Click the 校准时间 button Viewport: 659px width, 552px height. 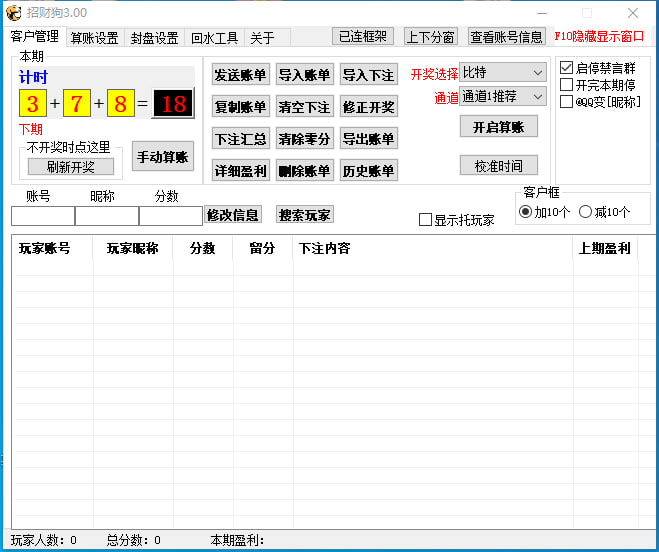(498, 165)
